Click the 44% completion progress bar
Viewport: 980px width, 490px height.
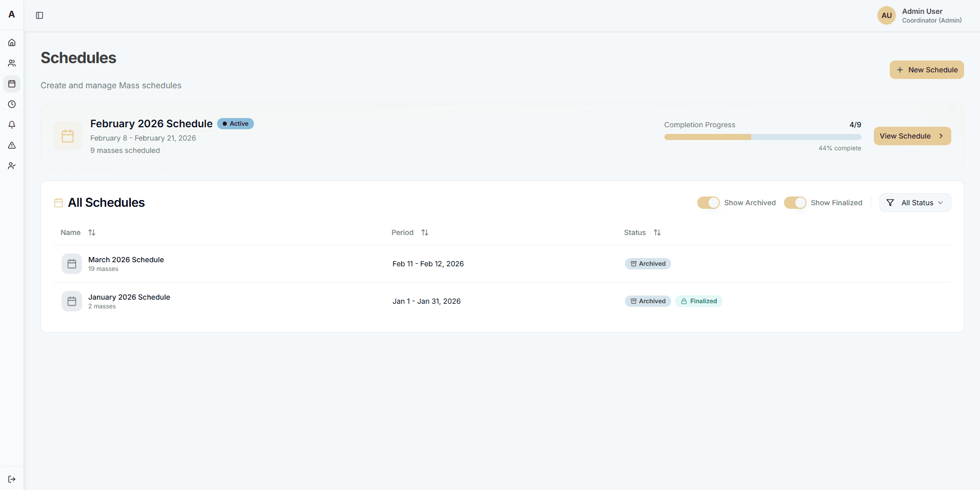(x=762, y=137)
